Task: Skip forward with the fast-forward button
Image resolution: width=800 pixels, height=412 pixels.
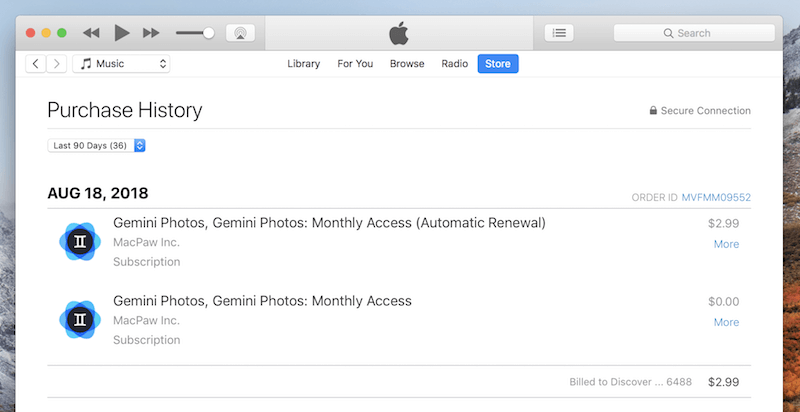Action: tap(151, 33)
